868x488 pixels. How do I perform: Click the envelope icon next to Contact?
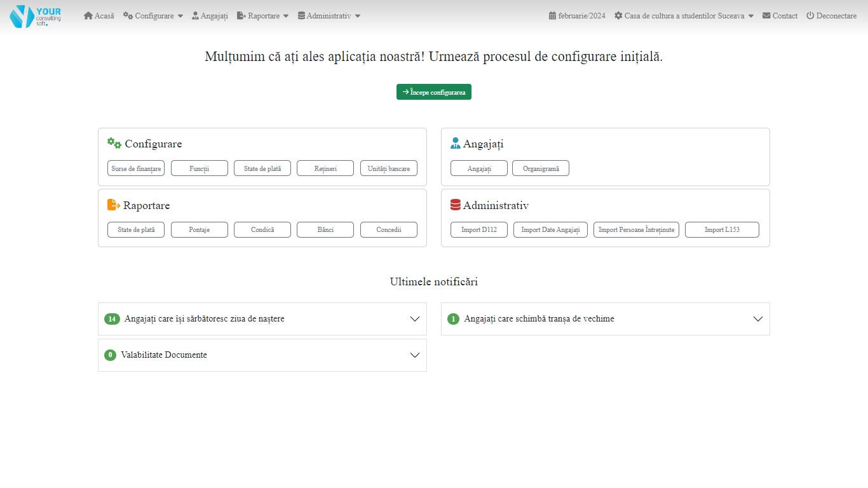coord(766,16)
